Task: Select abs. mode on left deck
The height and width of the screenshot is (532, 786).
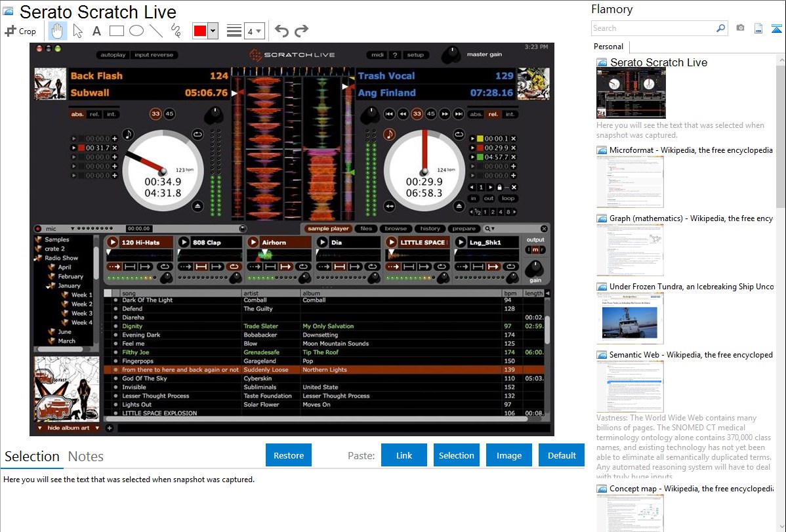Action: (x=77, y=114)
